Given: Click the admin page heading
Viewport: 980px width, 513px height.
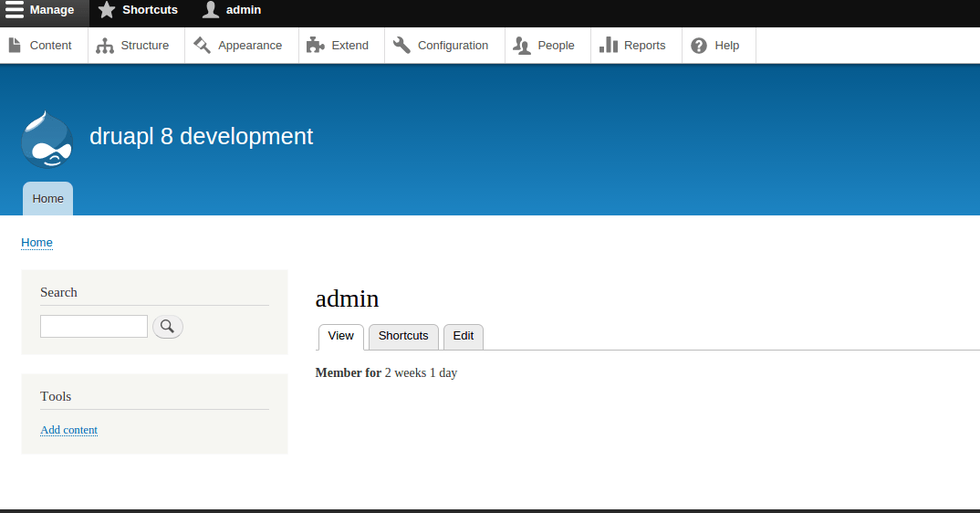Looking at the screenshot, I should click(x=347, y=299).
